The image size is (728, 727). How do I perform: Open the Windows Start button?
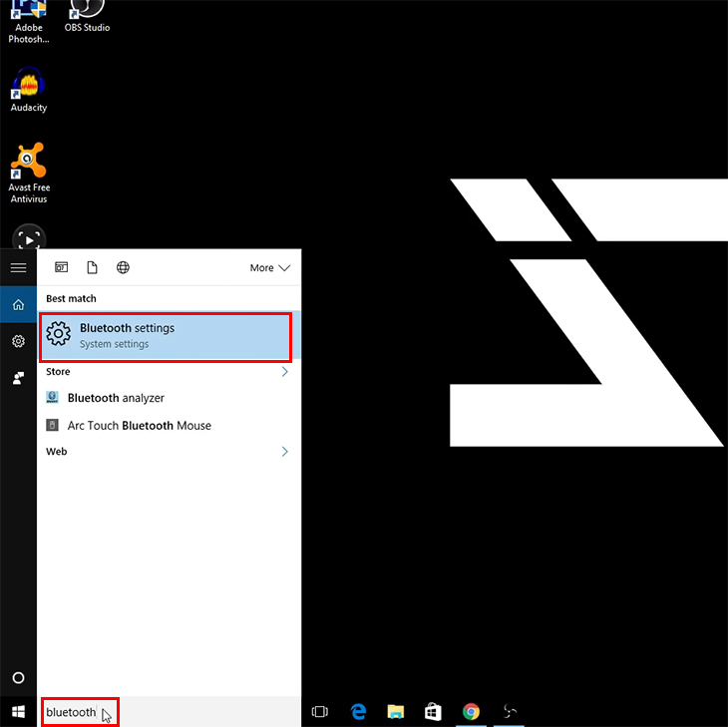(19, 712)
